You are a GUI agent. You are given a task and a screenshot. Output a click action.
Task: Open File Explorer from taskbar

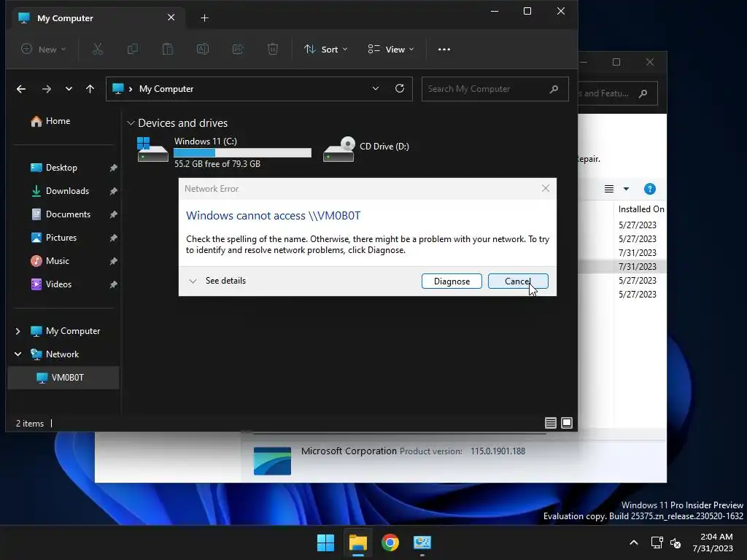(x=357, y=542)
